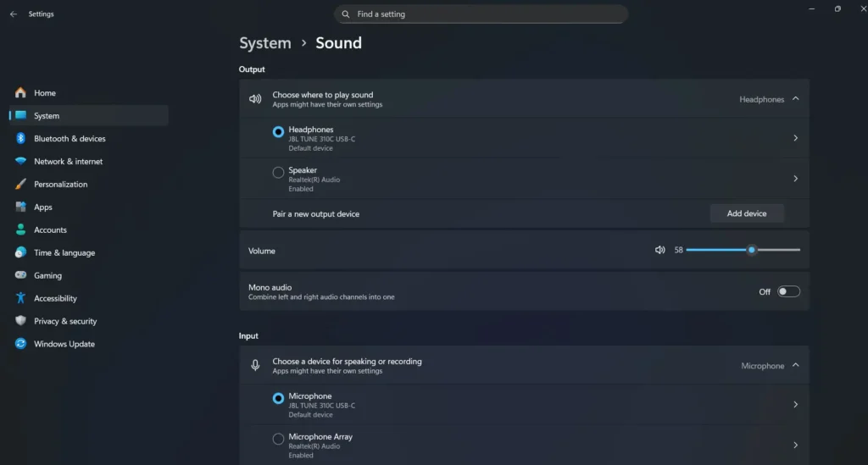Click the Personalization paintbrush icon

[x=20, y=184]
